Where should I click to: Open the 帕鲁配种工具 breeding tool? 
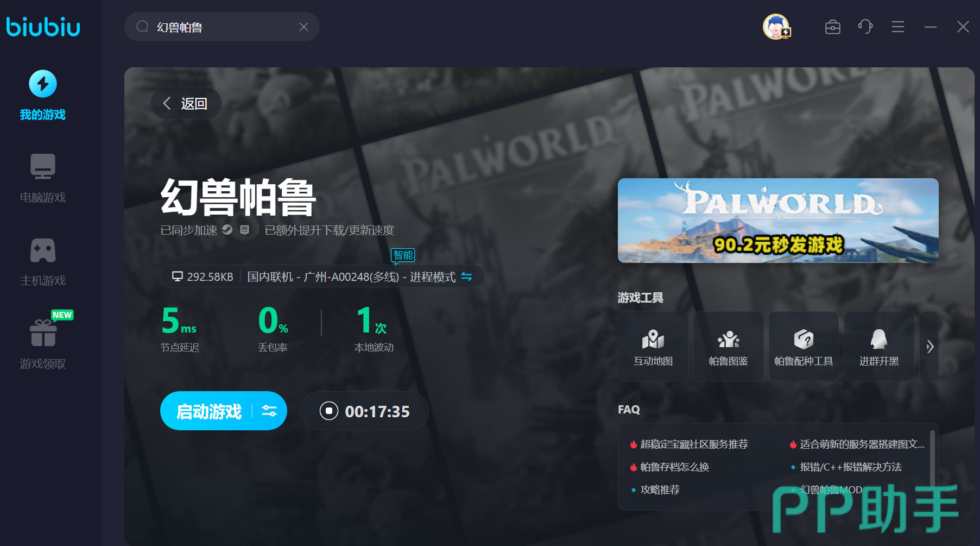pyautogui.click(x=804, y=347)
